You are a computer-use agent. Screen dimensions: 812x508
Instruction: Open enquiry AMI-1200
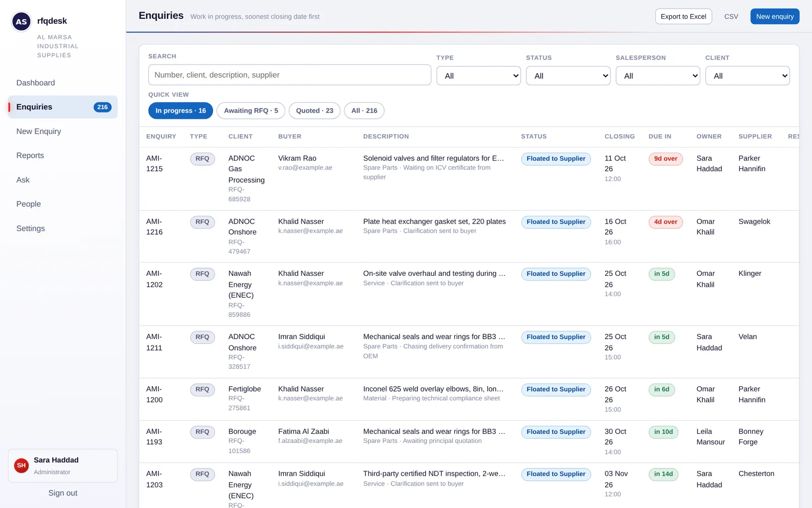pos(154,394)
